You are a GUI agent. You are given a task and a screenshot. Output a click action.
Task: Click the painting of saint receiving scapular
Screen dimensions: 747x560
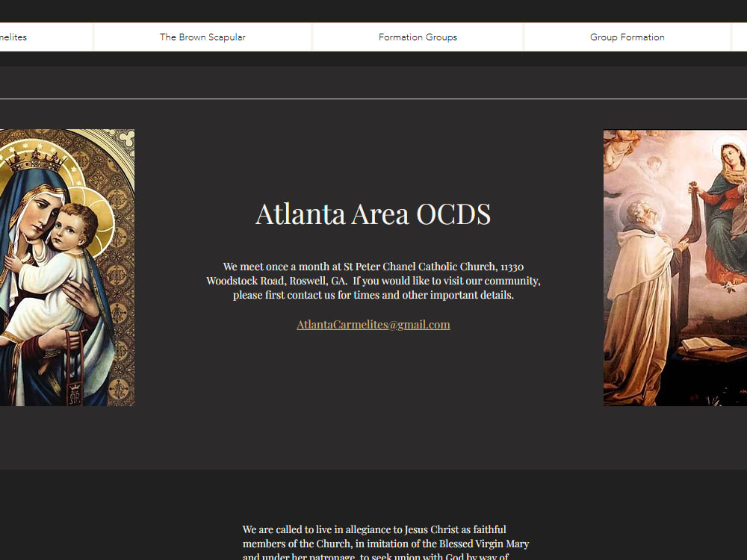675,268
